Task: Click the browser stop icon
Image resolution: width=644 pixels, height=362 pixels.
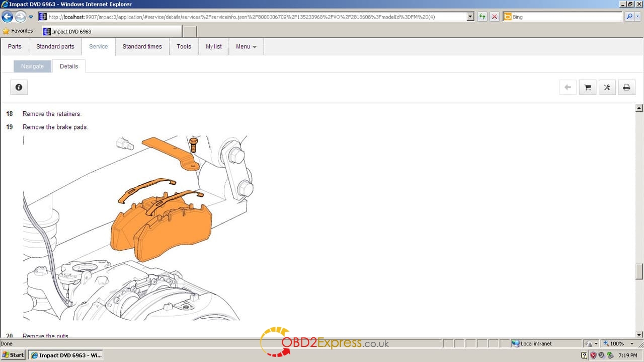Action: point(495,17)
